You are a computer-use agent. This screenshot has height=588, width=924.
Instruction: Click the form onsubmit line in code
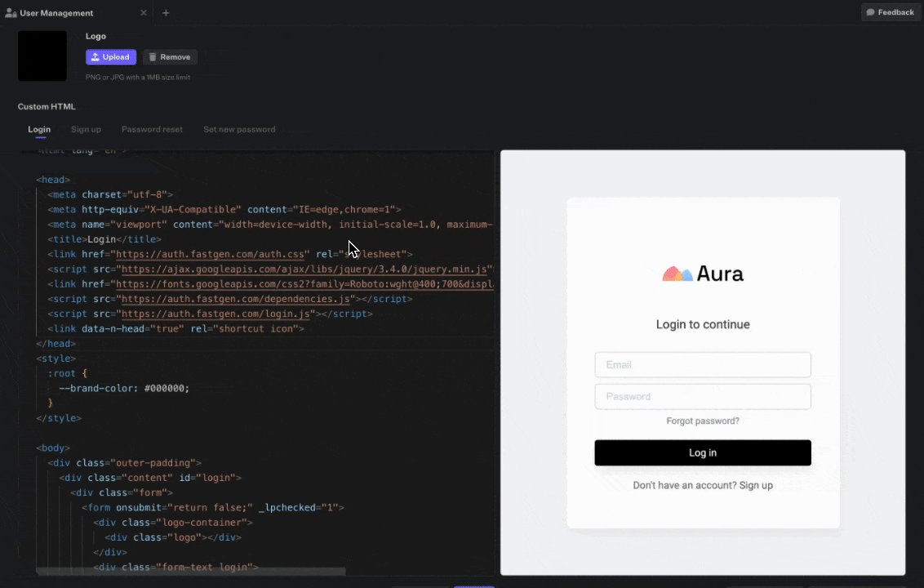tap(213, 507)
